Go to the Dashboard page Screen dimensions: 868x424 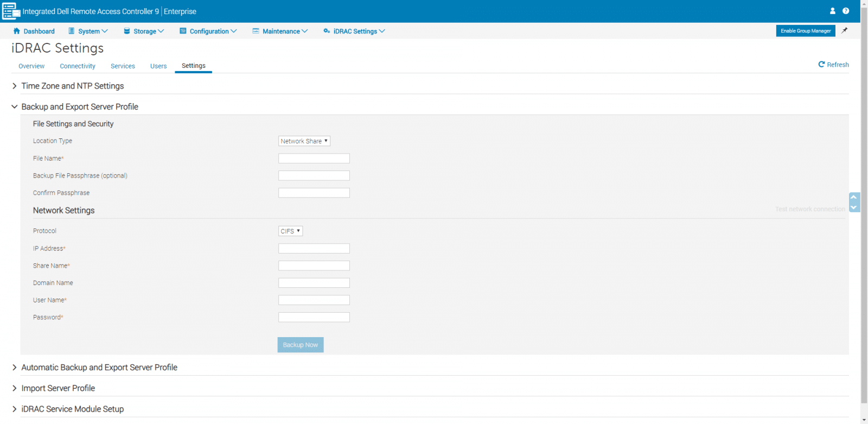(x=39, y=31)
